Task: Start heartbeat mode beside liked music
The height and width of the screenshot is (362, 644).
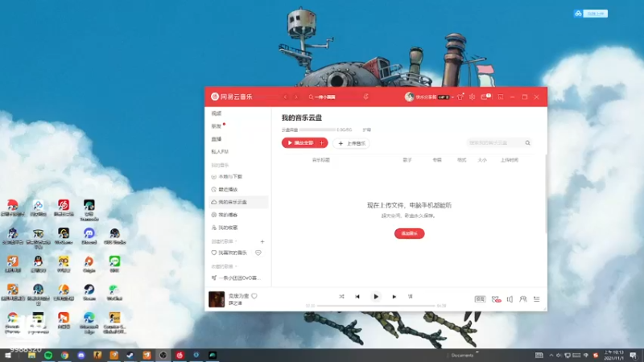Action: [x=258, y=253]
